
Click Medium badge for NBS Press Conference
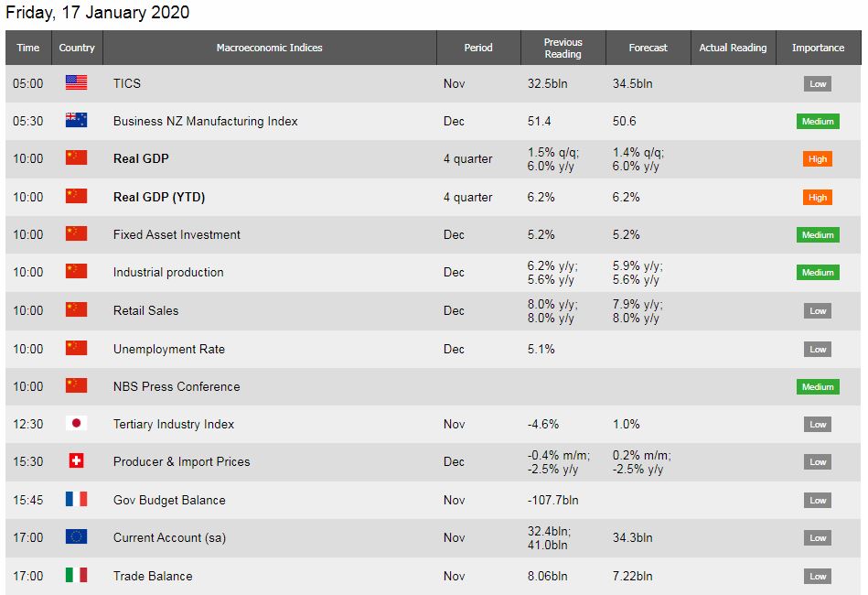pos(818,387)
